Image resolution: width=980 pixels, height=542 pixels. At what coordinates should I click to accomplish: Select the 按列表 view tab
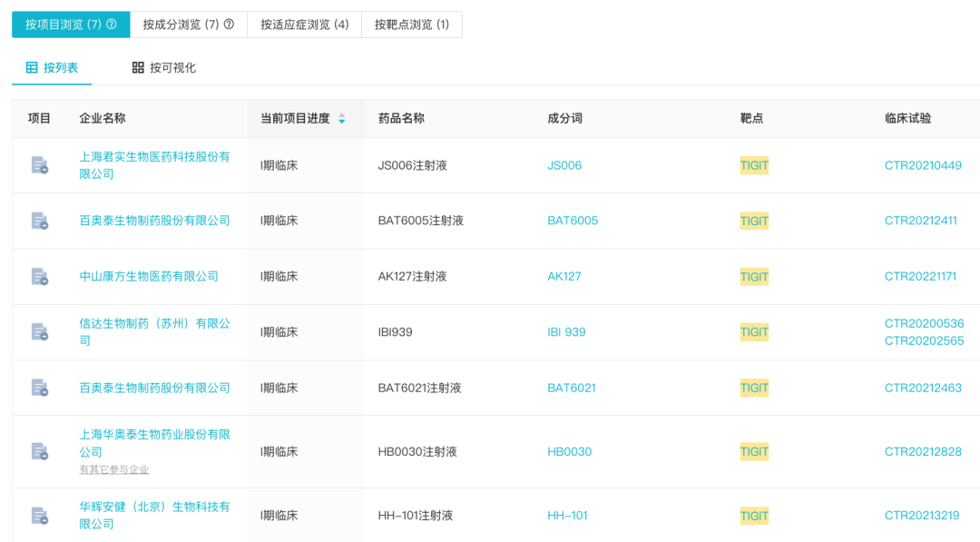pos(52,67)
